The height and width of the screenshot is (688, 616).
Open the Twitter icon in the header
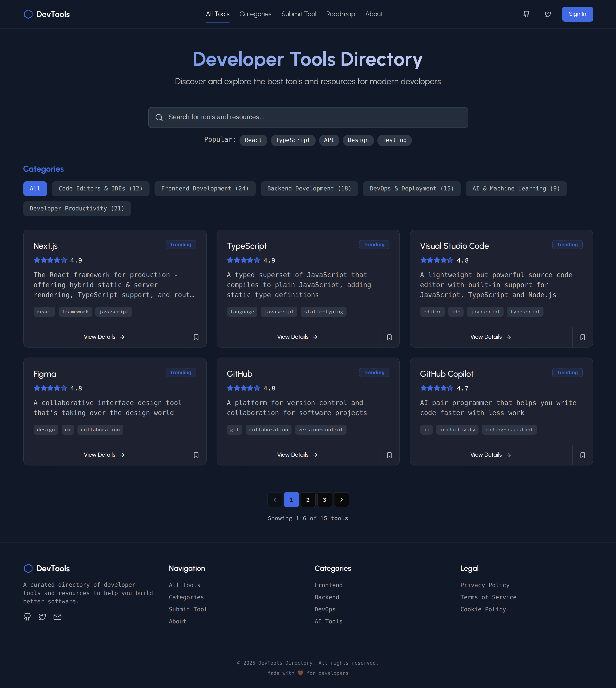[x=548, y=14]
